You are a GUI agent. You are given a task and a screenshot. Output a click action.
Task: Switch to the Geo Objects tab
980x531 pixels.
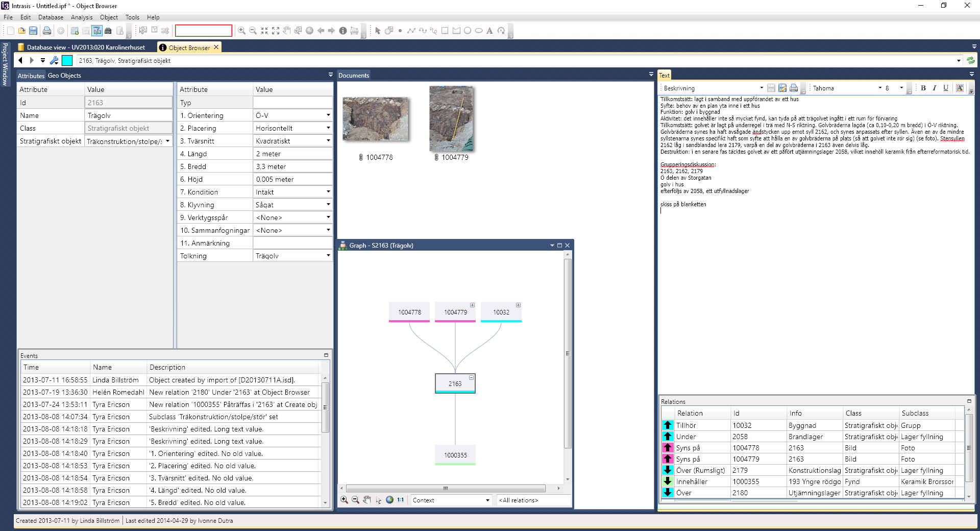64,76
